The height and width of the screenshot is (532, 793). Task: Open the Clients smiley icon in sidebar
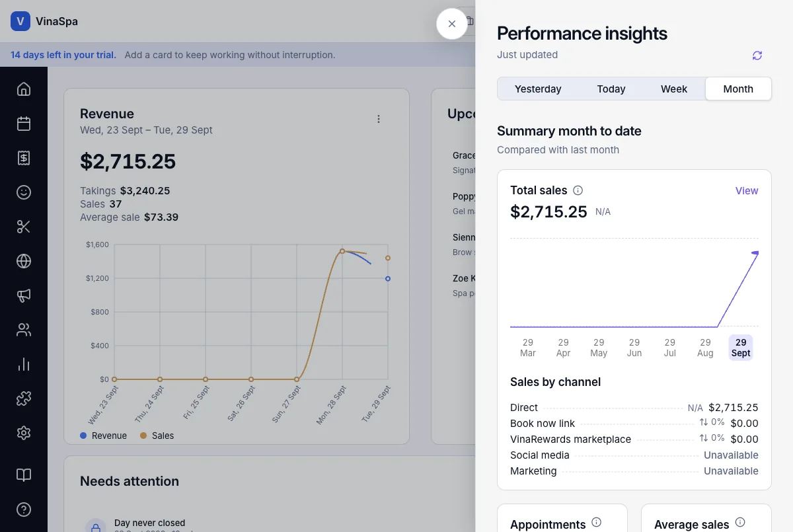[24, 192]
